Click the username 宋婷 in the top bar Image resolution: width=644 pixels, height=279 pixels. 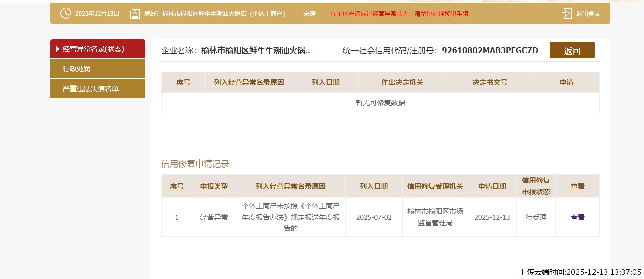pos(309,14)
